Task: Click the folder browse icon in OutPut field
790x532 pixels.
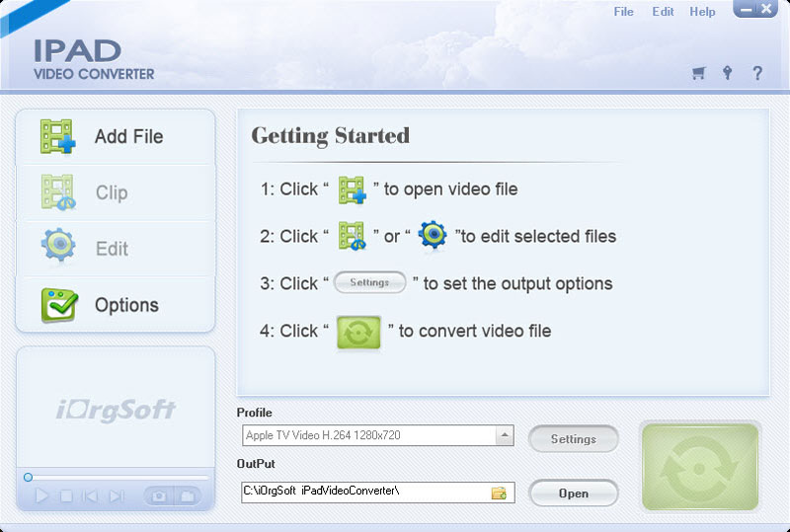Action: tap(499, 493)
